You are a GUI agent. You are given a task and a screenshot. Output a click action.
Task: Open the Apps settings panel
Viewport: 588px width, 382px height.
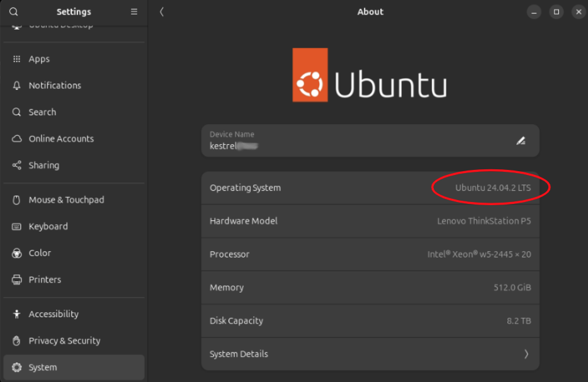74,59
